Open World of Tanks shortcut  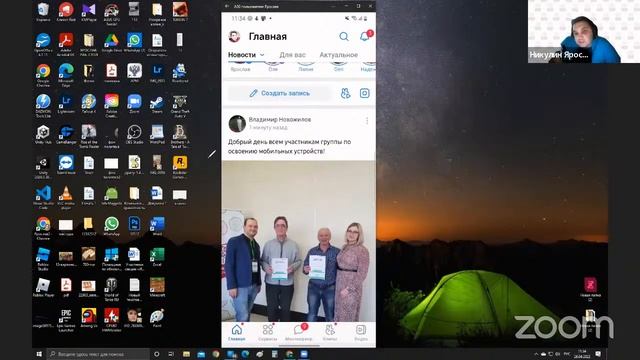pos(111,289)
